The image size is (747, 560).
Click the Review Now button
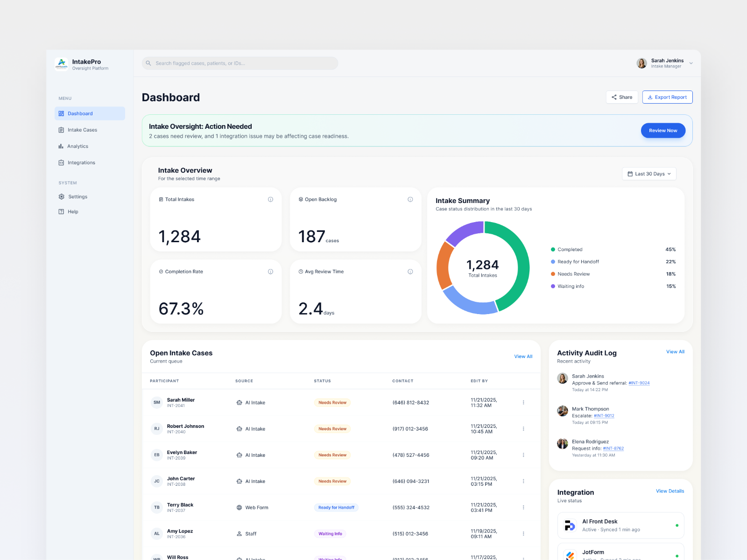(663, 131)
